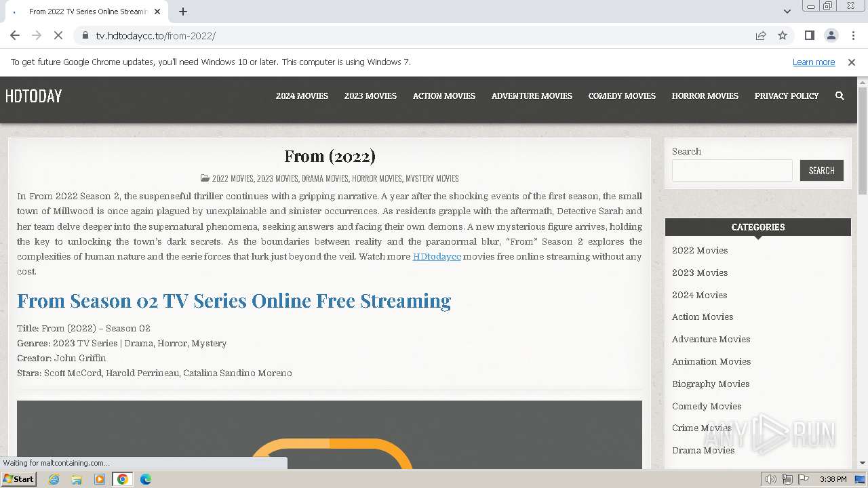Open DRAMA MOVIES category tag
The image size is (868, 488).
(325, 179)
